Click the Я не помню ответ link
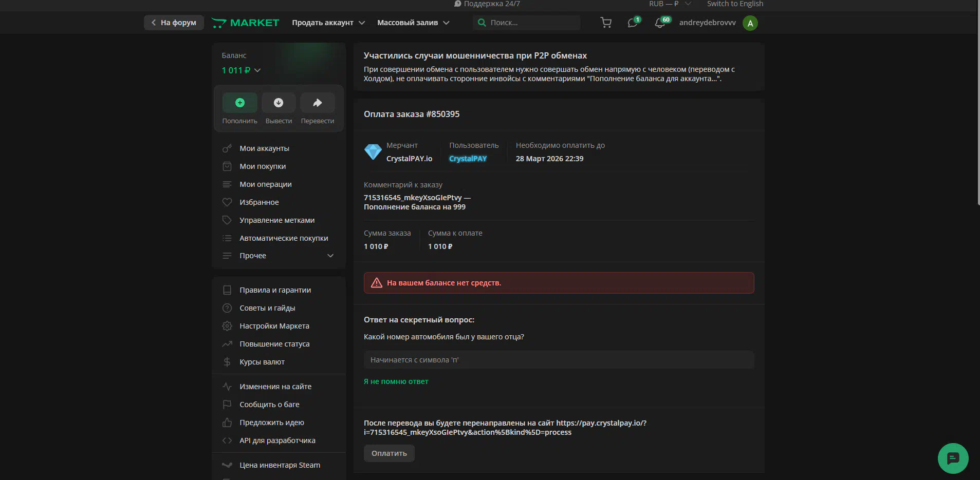The image size is (980, 480). click(x=396, y=381)
